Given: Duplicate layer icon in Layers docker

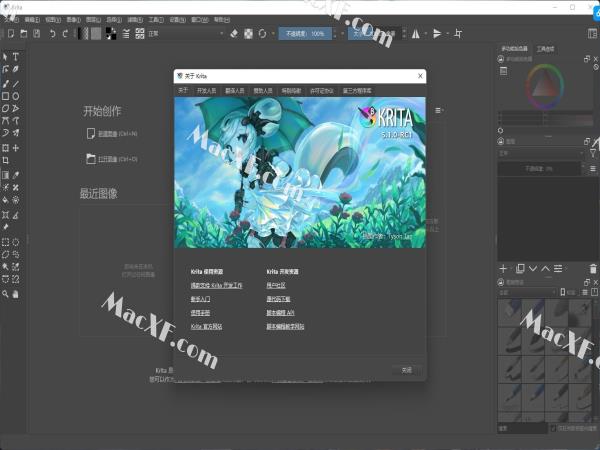Looking at the screenshot, I should coord(520,269).
